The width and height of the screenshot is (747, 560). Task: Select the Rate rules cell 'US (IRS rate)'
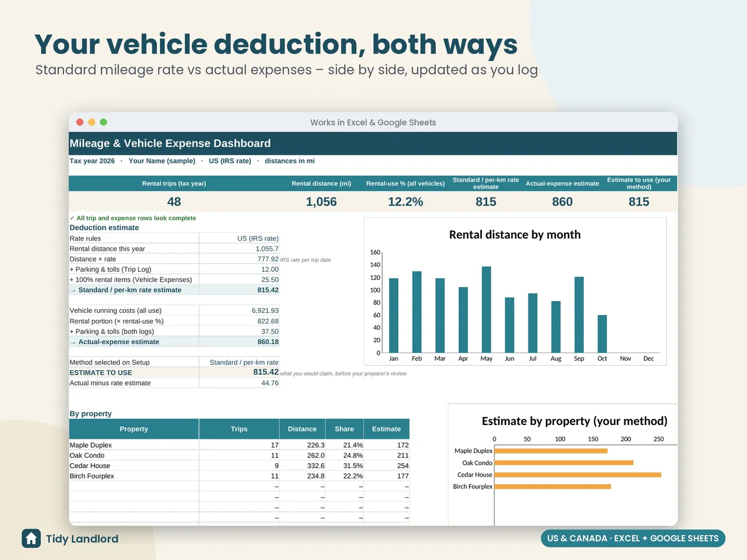click(x=239, y=238)
